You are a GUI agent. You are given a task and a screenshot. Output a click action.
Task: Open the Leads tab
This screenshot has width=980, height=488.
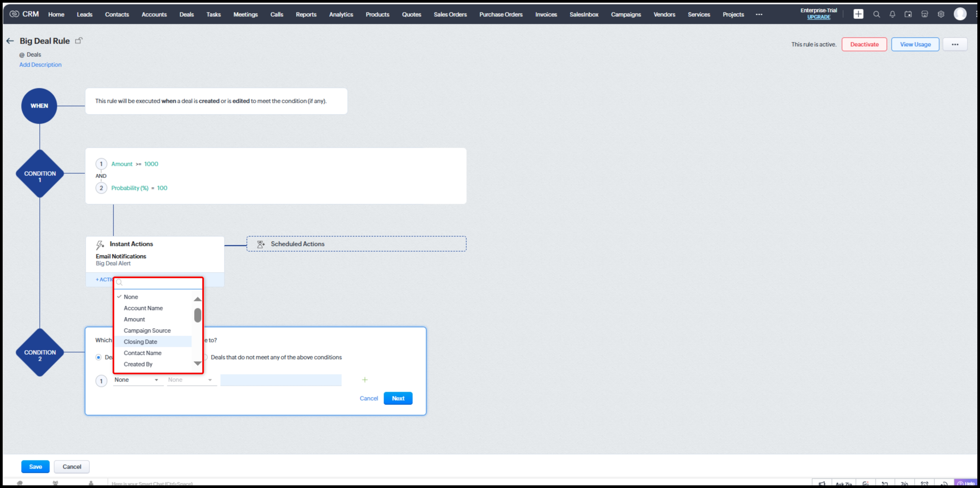[x=84, y=14]
